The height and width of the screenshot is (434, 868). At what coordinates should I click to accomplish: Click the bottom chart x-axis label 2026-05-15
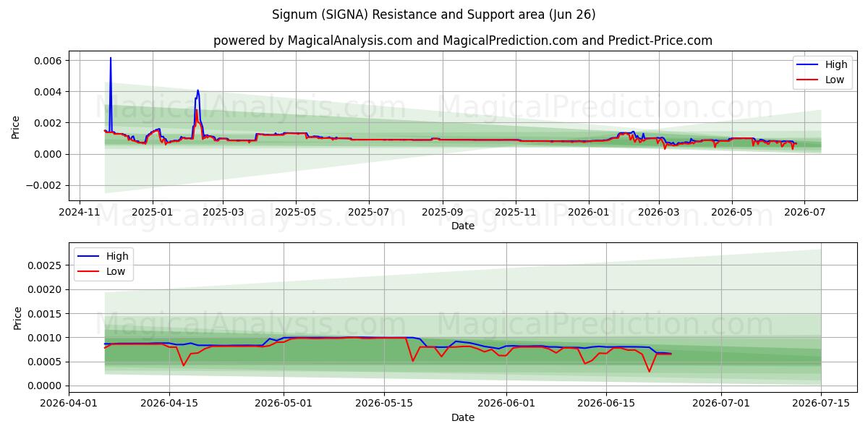coord(384,404)
